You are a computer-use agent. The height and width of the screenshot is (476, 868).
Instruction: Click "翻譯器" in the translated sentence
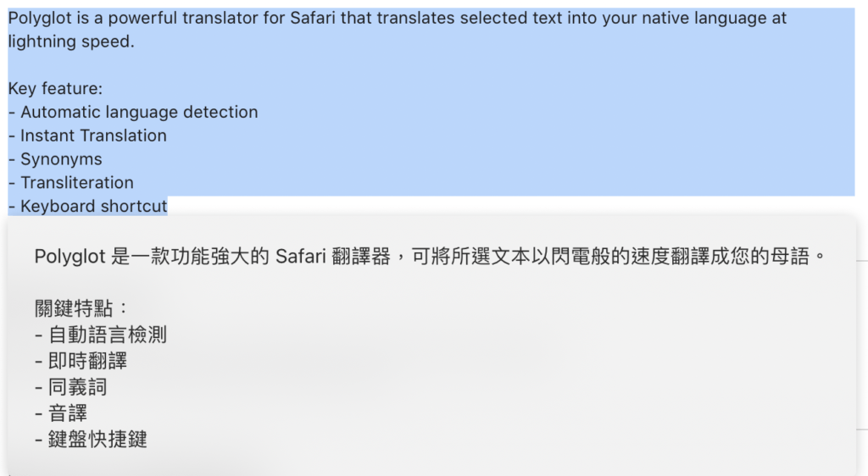pos(361,257)
